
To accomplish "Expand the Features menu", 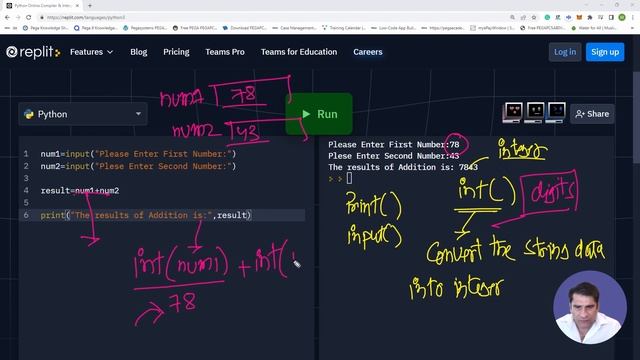I will point(91,52).
